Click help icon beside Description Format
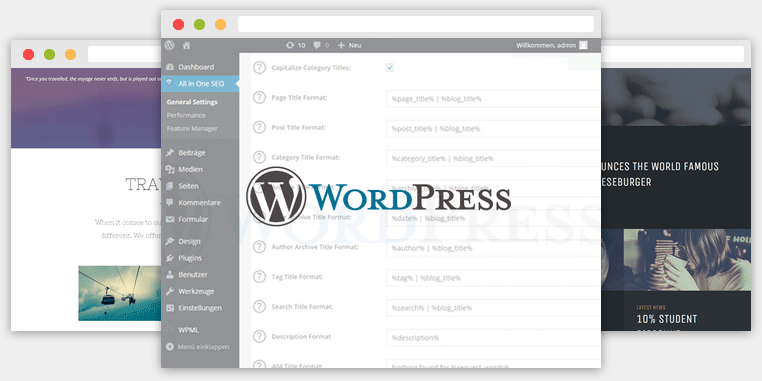The image size is (762, 381). point(260,336)
